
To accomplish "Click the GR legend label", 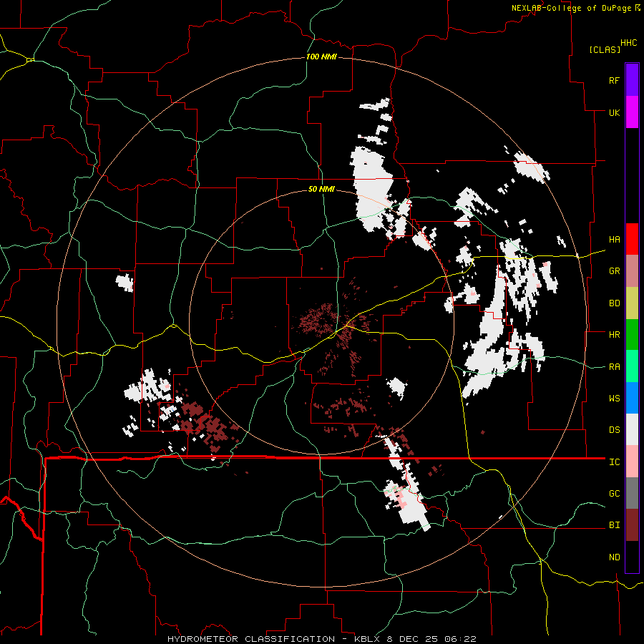I will tap(614, 271).
